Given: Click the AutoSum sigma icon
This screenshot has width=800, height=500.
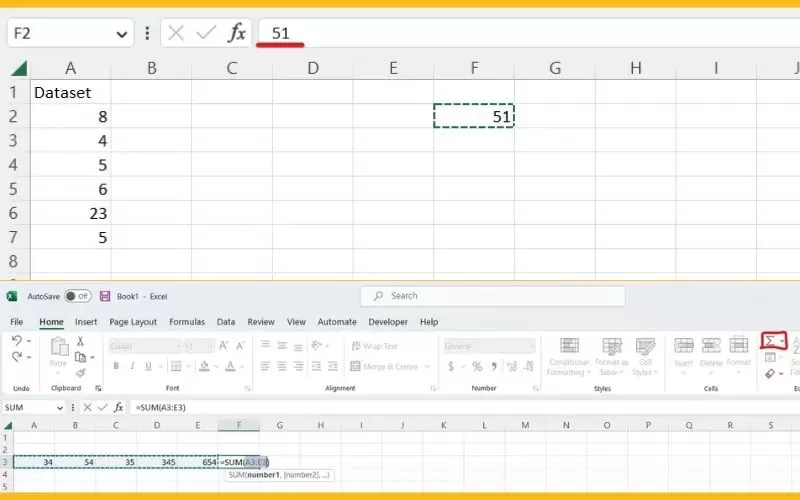Looking at the screenshot, I should [x=769, y=341].
